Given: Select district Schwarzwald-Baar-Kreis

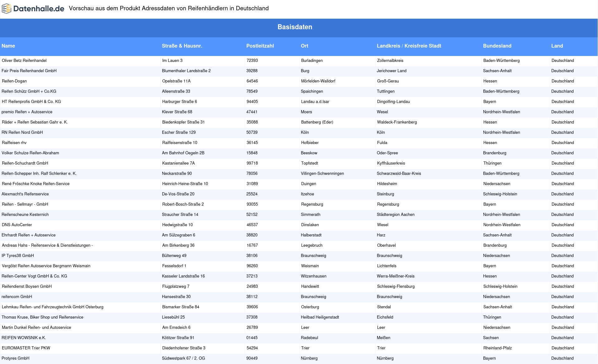Looking at the screenshot, I should point(399,173).
